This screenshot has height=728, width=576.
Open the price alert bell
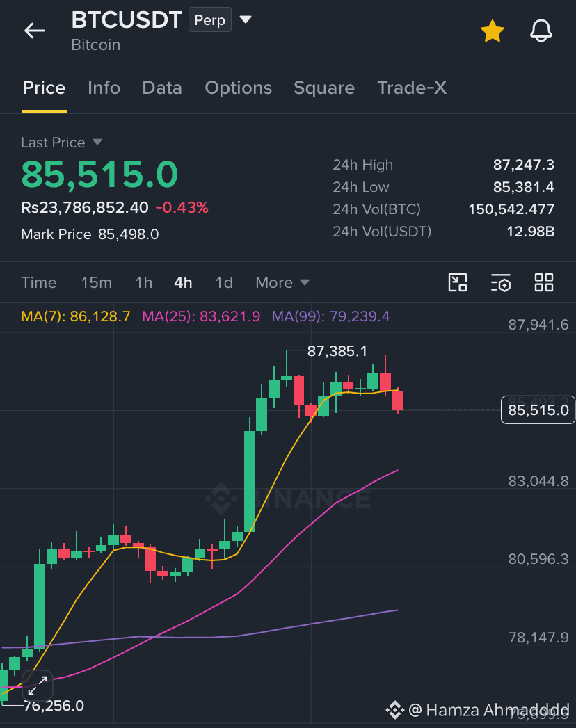[x=541, y=31]
